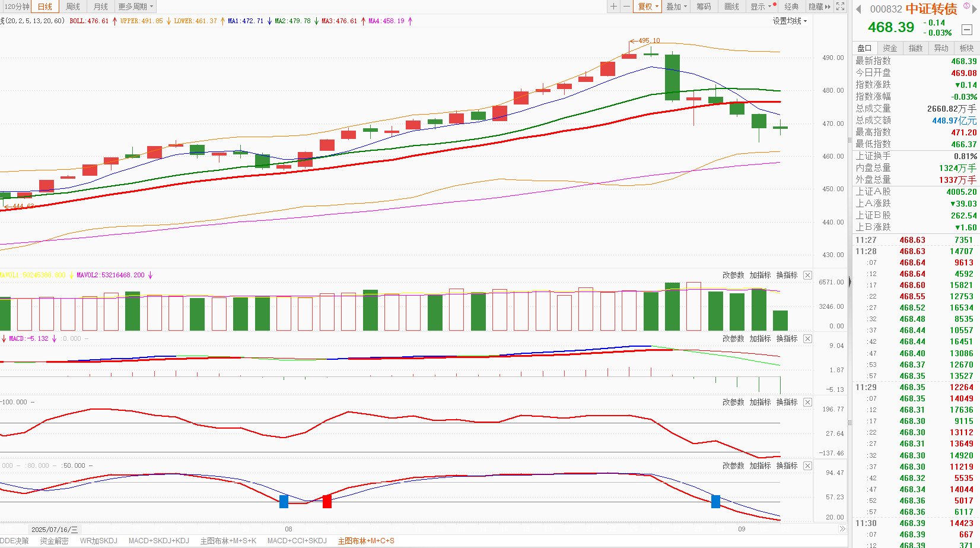Select MACD+CCI+SKDJ indicator template
This screenshot has width=980, height=548.
(297, 541)
